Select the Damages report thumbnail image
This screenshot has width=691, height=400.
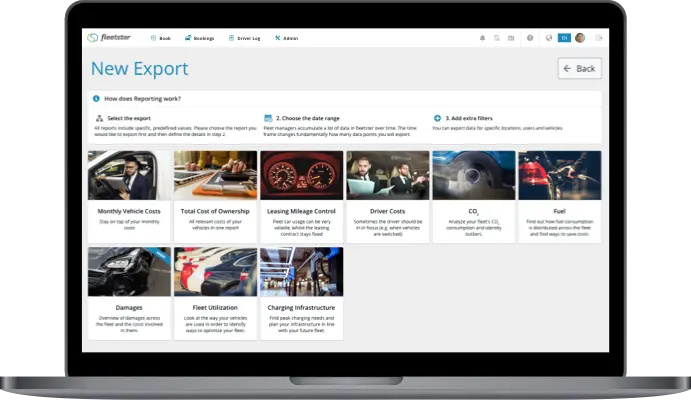129,272
